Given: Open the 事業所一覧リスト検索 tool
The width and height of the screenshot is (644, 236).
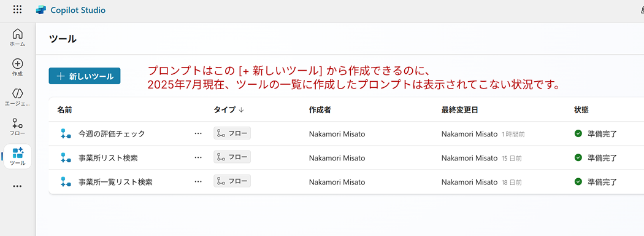Looking at the screenshot, I should pyautogui.click(x=115, y=182).
